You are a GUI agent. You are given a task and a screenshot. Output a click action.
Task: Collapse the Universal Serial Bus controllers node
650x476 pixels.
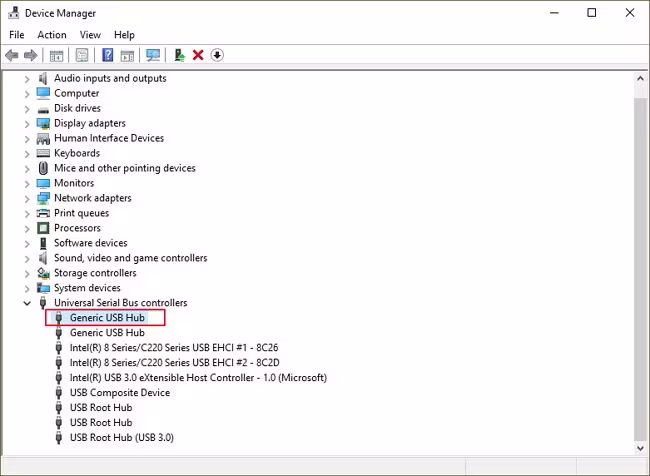[27, 303]
